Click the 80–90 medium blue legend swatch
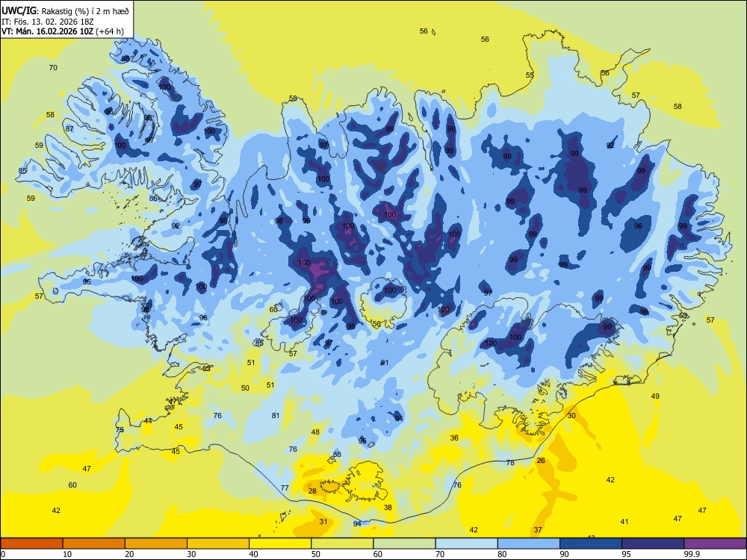The height and width of the screenshot is (560, 747). point(529,544)
